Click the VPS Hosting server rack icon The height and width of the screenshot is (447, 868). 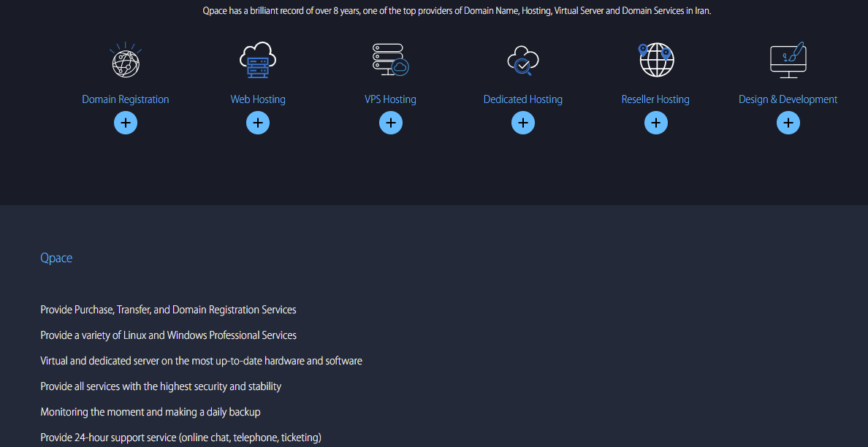(390, 59)
